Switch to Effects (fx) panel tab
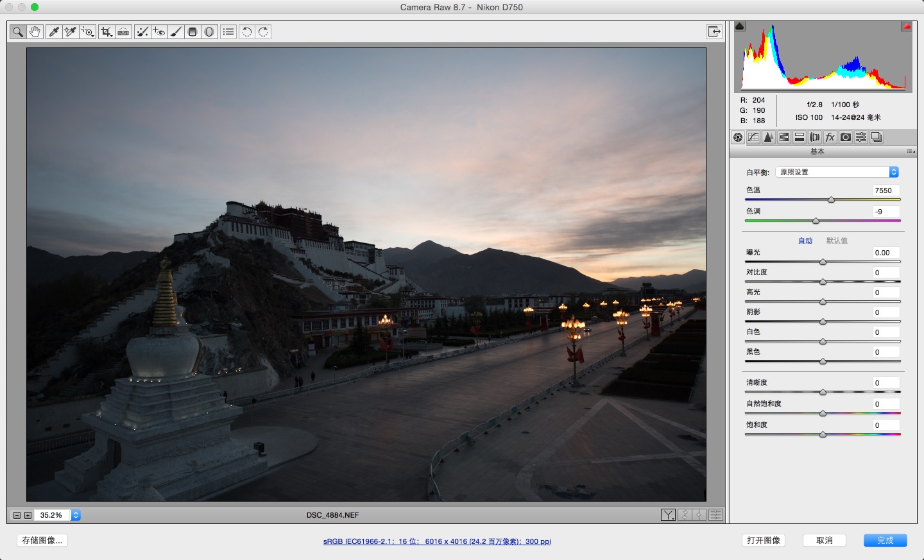This screenshot has height=560, width=924. click(830, 137)
